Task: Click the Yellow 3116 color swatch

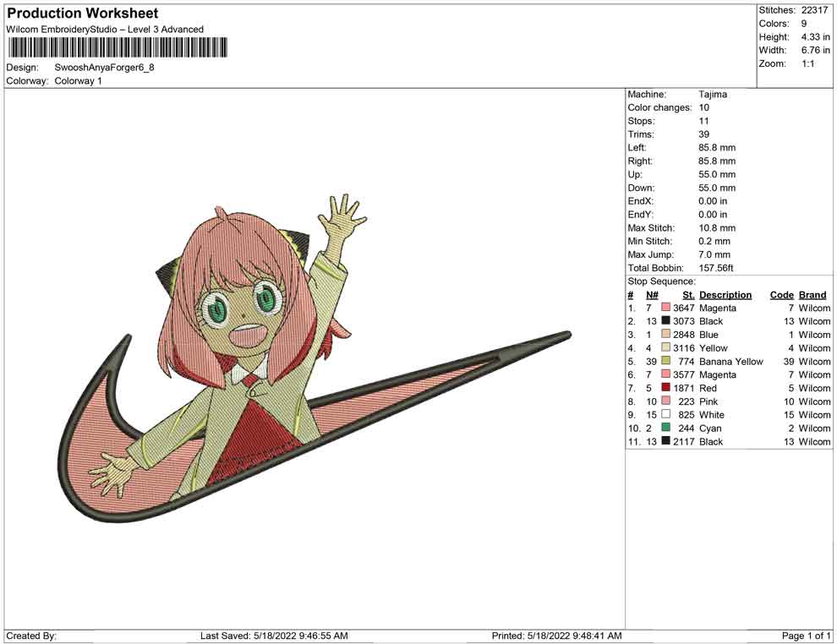Action: 665,347
